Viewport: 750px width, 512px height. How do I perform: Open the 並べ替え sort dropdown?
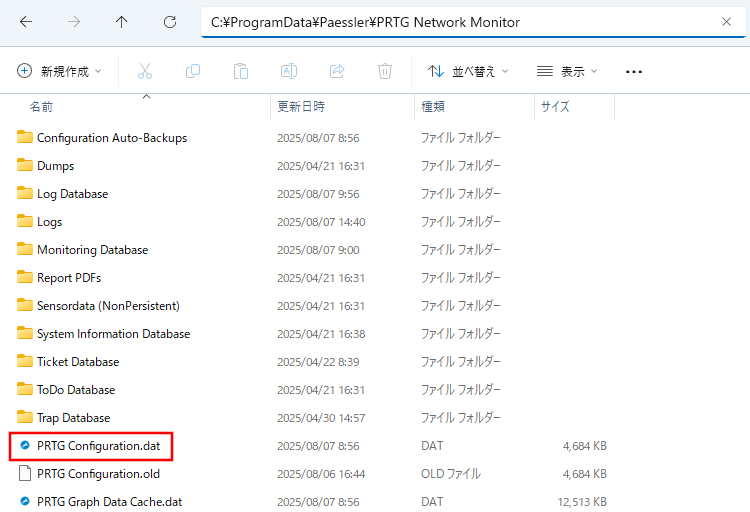[468, 71]
